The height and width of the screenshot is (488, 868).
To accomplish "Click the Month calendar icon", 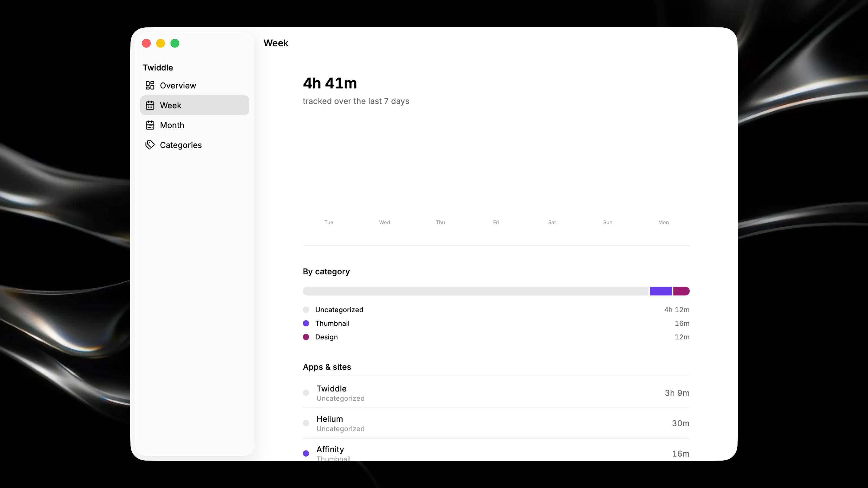I will tap(150, 125).
